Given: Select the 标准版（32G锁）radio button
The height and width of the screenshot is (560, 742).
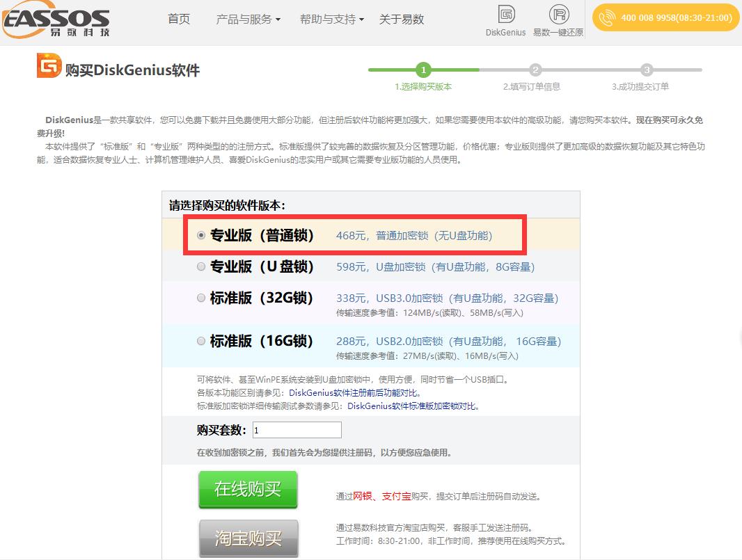Looking at the screenshot, I should click(201, 298).
